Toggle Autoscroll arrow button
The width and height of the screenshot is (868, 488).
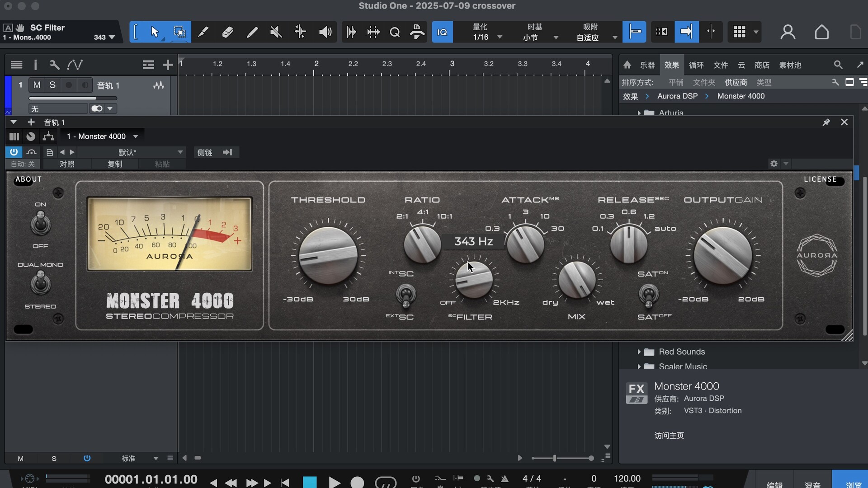pos(686,32)
